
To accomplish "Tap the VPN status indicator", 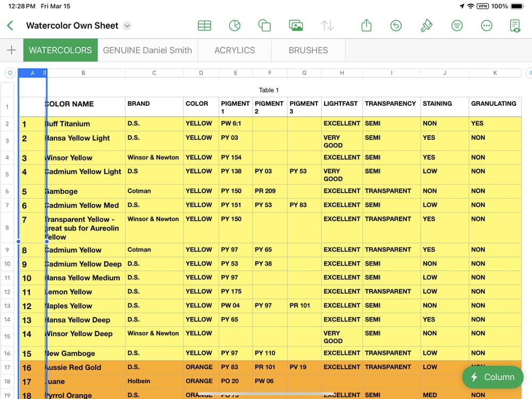I will [x=483, y=6].
